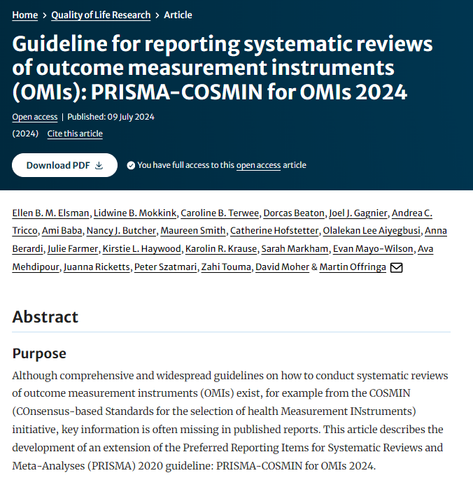Open author Lidwine B. Mokkink

coord(135,213)
